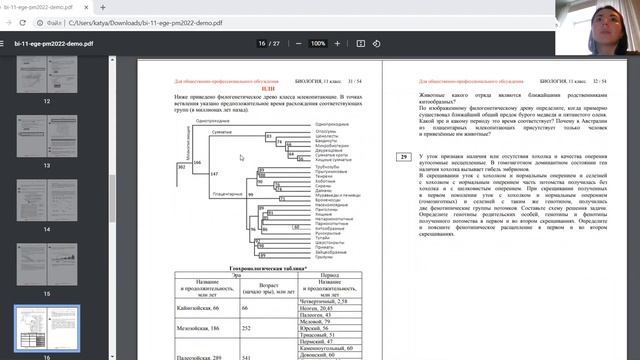640x360 pixels.
Task: Click the 166 node in the tree
Action: click(x=197, y=162)
